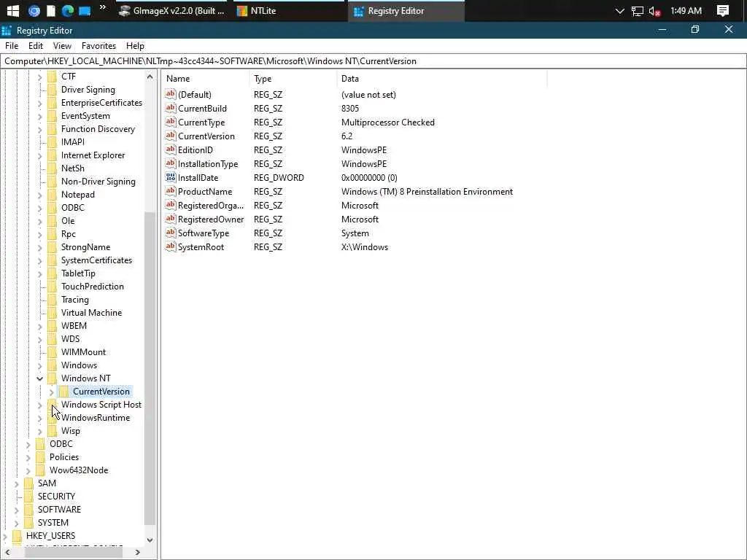Select the SystemRoot value icon

[170, 246]
